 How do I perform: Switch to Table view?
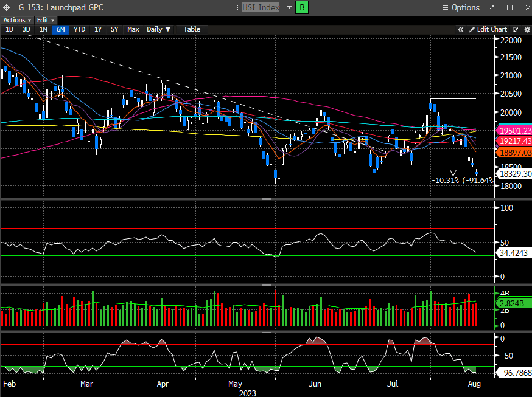point(192,29)
